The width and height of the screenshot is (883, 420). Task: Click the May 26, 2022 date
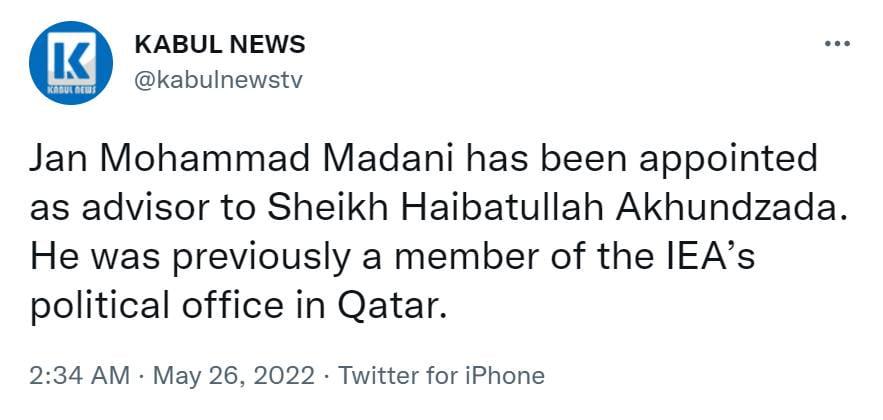tap(229, 376)
